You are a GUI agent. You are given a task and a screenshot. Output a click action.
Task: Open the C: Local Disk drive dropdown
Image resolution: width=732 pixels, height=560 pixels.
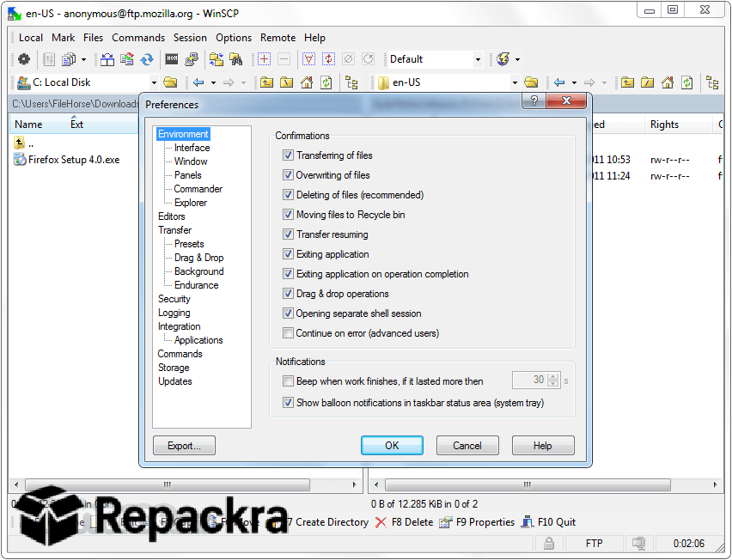(154, 83)
